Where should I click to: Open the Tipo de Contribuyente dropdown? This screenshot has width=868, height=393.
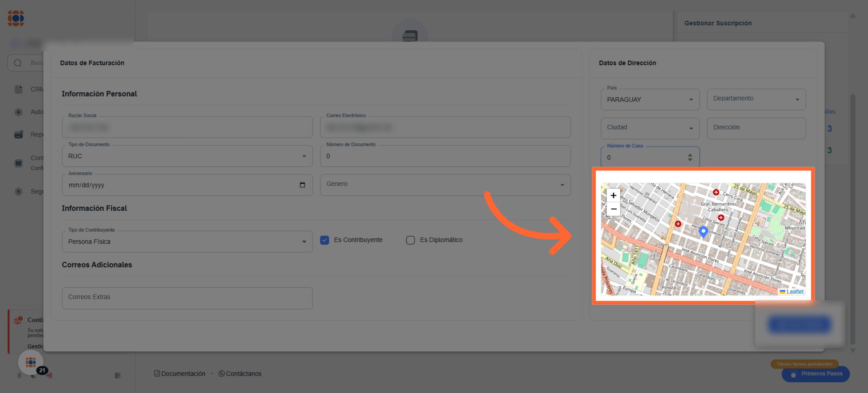coord(187,242)
